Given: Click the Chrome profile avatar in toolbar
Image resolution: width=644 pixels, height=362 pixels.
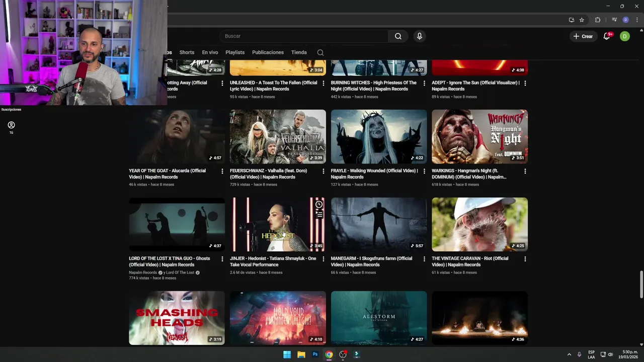Looking at the screenshot, I should (626, 20).
